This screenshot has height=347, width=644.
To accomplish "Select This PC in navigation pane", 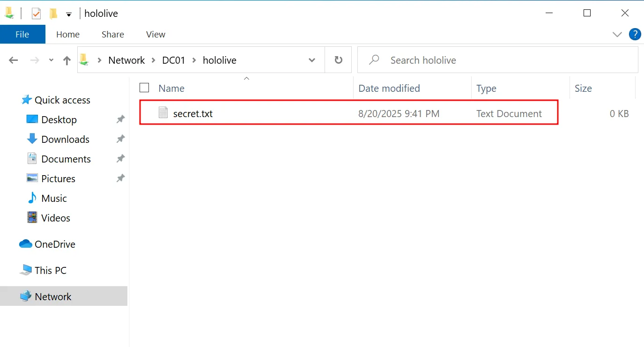I will 51,270.
